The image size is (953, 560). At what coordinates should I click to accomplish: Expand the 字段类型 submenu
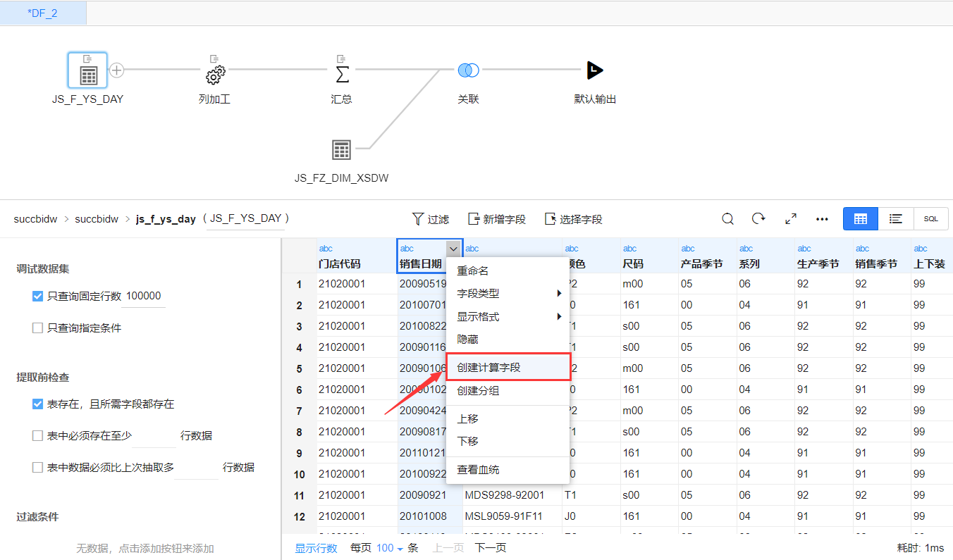508,294
